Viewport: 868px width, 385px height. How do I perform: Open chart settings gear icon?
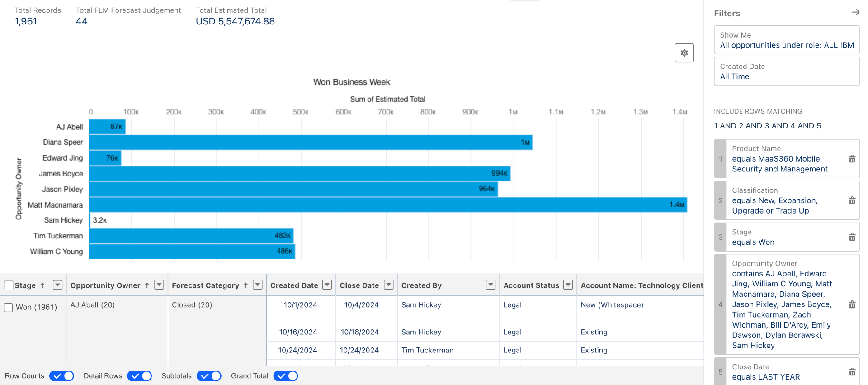684,53
